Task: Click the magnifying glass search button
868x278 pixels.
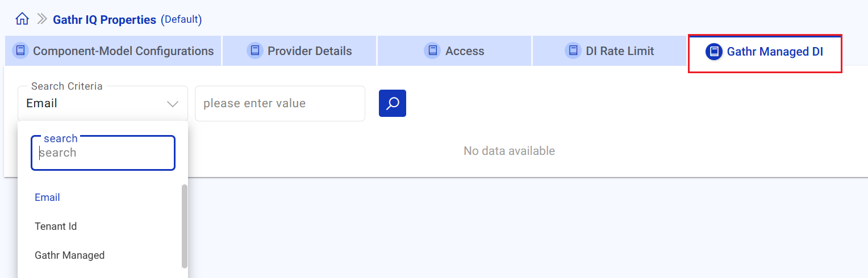Action: click(x=392, y=103)
